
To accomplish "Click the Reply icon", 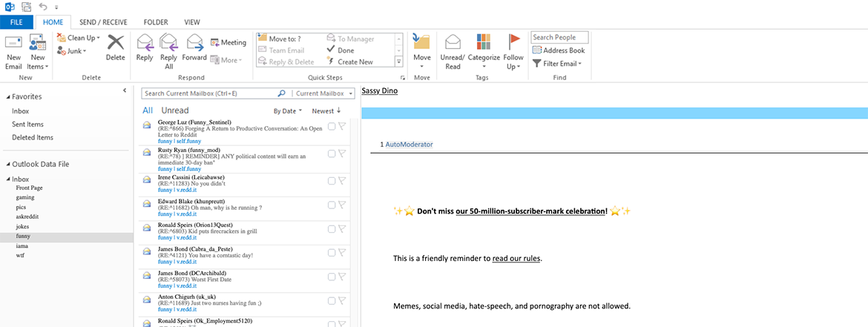I will click(145, 44).
